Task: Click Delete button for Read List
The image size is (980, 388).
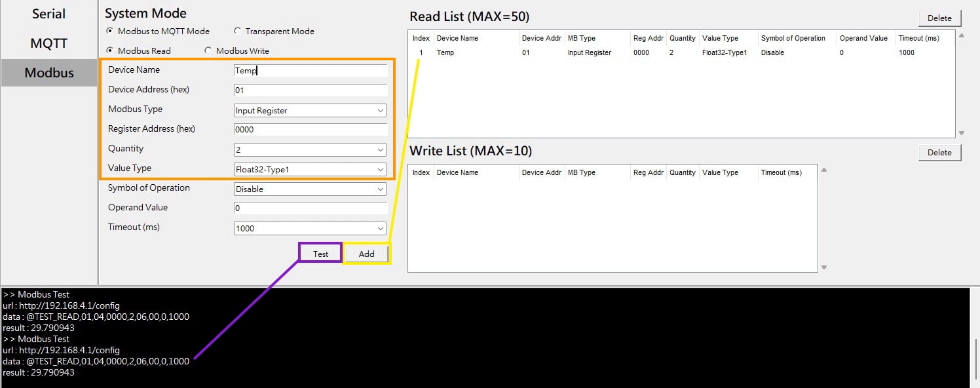Action: point(939,18)
